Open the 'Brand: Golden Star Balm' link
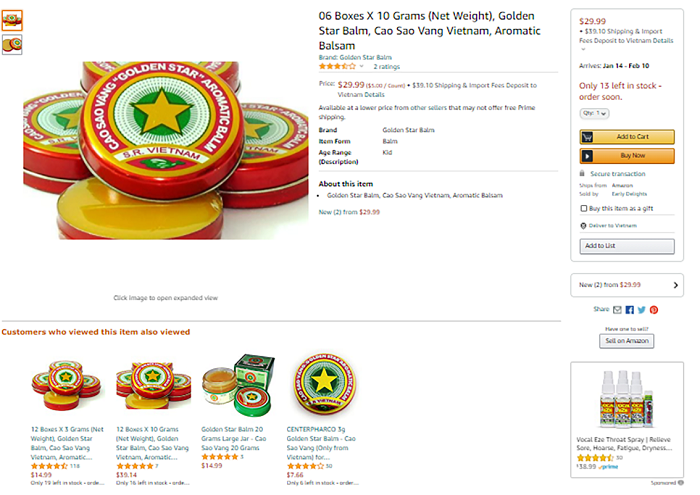 pos(355,57)
